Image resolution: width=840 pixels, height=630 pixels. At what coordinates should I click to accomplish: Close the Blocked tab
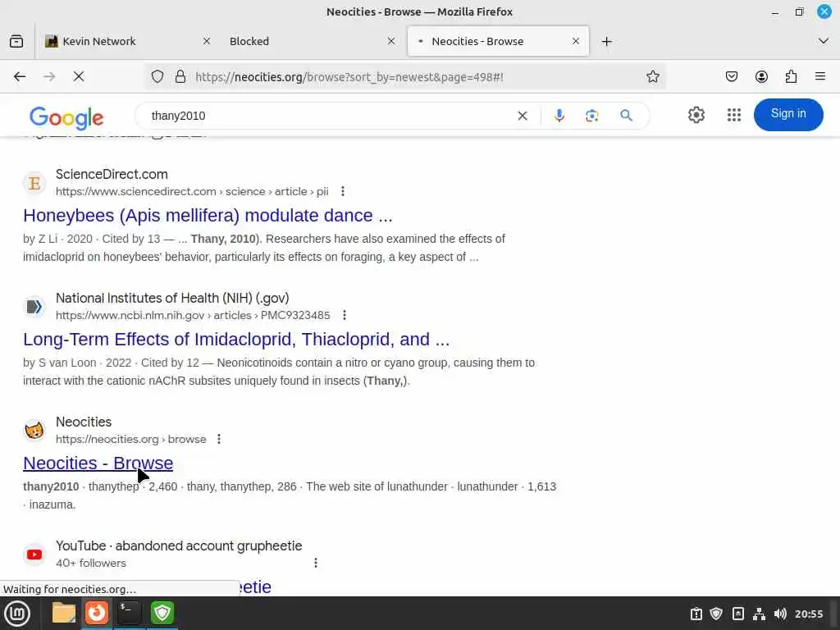coord(391,41)
